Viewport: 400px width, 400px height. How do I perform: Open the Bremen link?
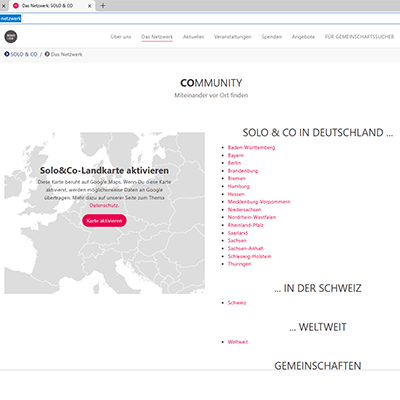coord(237,178)
